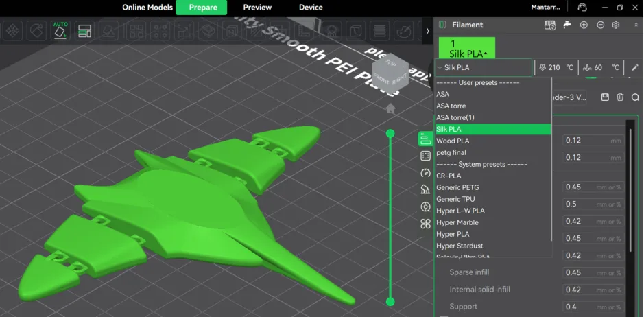The image size is (644, 317).
Task: Click the FRONT face of the view cube
Action: (380, 80)
